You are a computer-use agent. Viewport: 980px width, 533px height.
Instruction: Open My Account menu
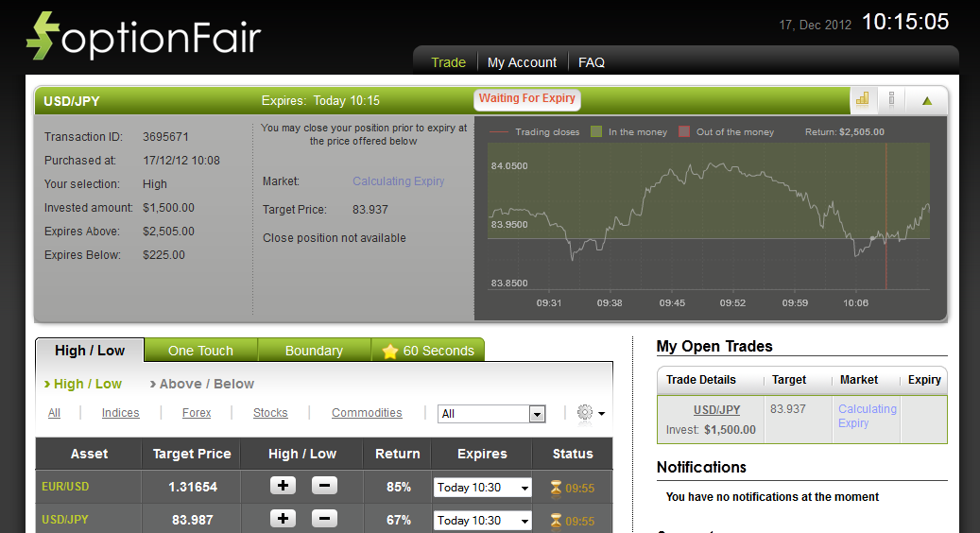(x=522, y=62)
